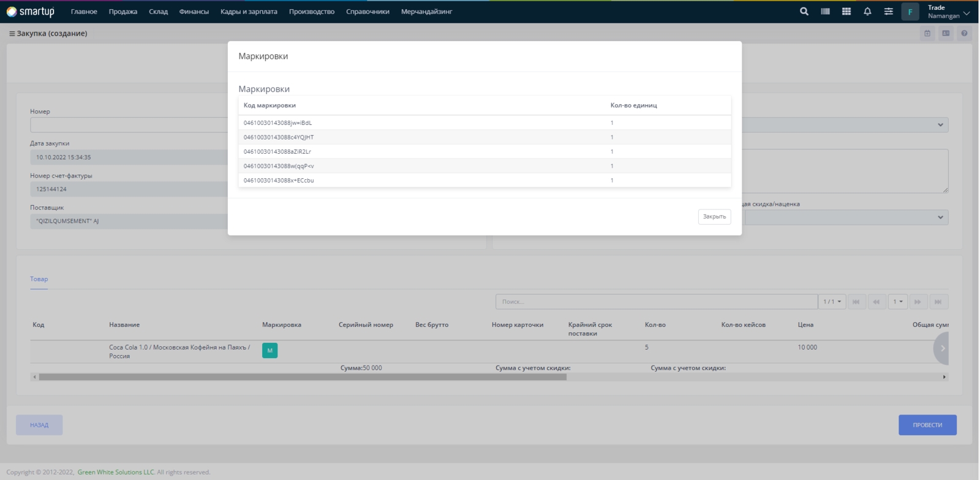Click the Закрыть button in dialog

coord(714,217)
